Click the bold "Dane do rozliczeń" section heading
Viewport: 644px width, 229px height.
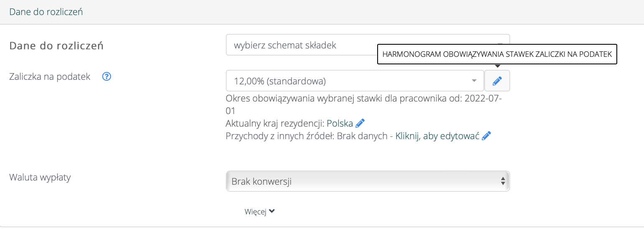coord(56,46)
